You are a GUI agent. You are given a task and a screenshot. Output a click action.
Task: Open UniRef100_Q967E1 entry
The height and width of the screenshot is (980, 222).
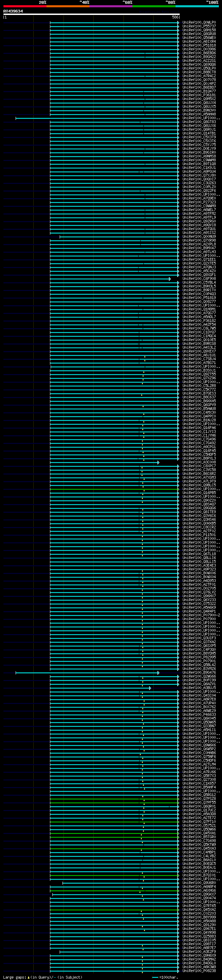(x=199, y=929)
